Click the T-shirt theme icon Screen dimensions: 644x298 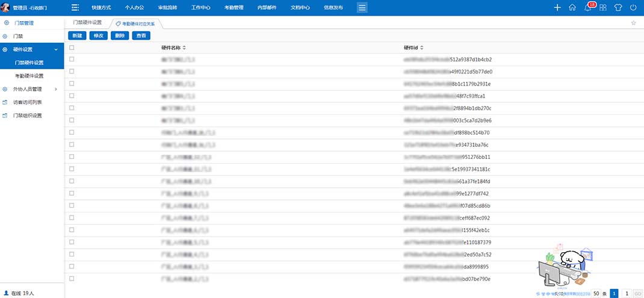tap(618, 8)
